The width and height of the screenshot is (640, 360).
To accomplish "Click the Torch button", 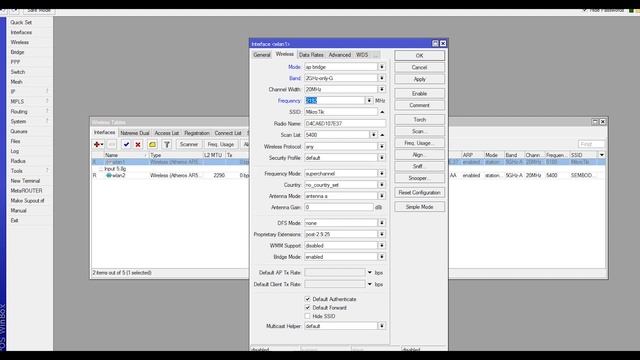I will [420, 120].
